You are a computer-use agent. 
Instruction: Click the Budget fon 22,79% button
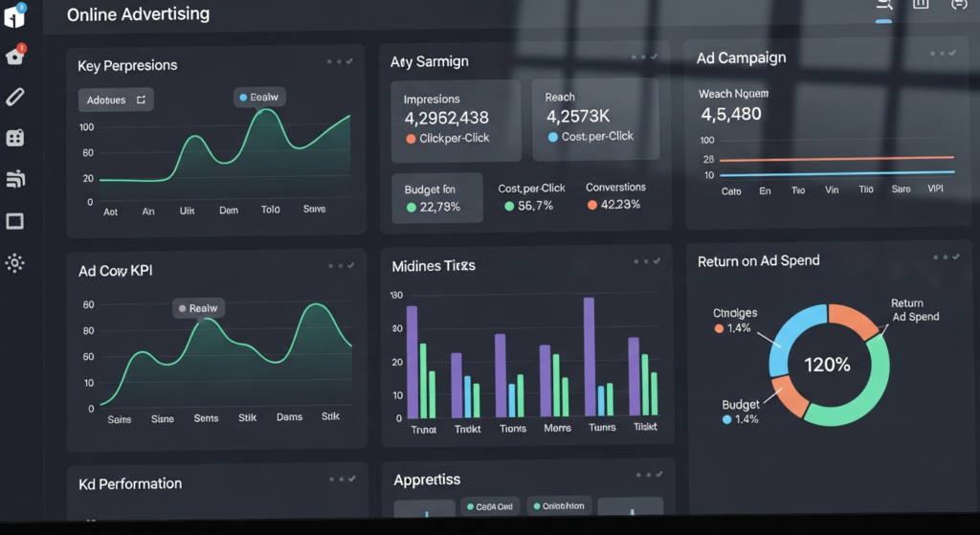pos(436,198)
